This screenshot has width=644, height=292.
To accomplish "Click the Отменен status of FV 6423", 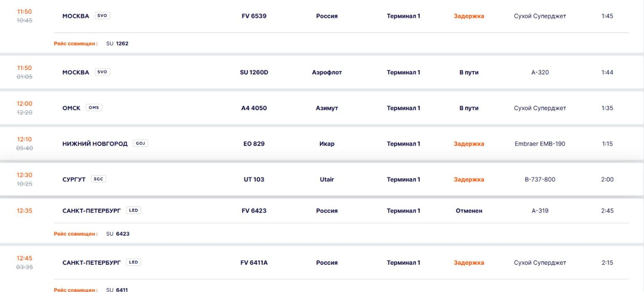I will pyautogui.click(x=469, y=211).
